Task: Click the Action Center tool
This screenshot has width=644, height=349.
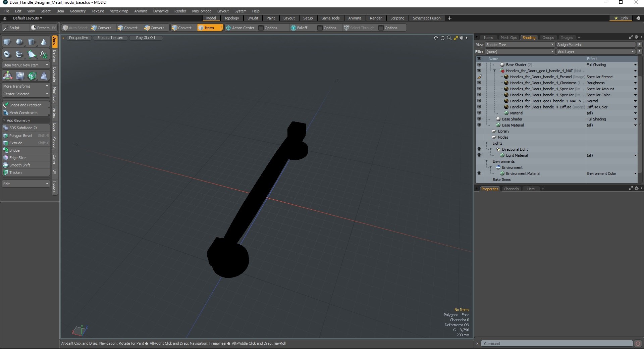Action: click(x=240, y=28)
